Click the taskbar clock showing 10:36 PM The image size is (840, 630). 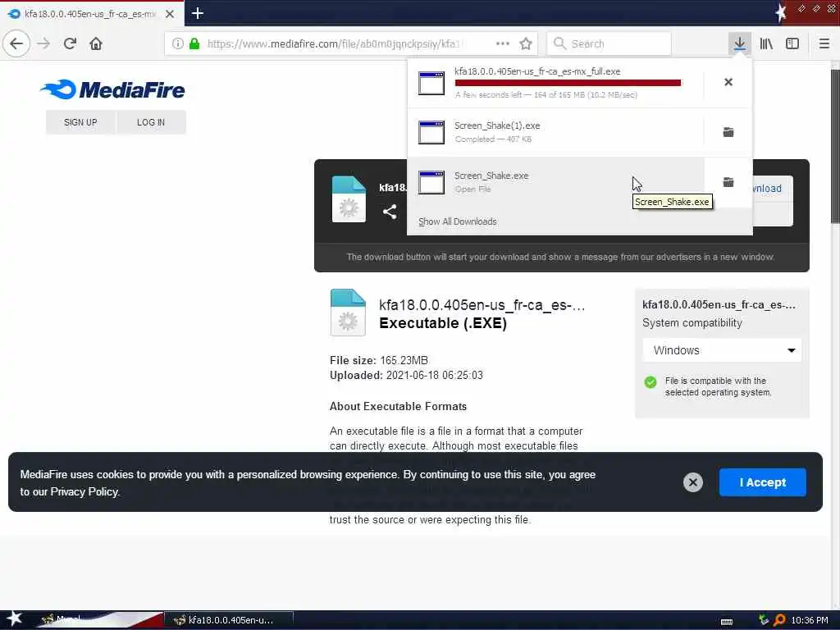[810, 620]
